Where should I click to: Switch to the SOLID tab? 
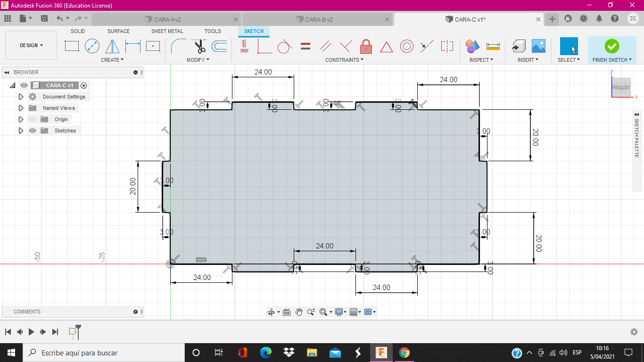click(x=78, y=31)
